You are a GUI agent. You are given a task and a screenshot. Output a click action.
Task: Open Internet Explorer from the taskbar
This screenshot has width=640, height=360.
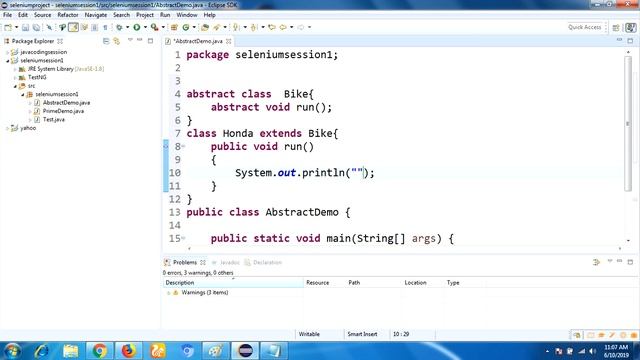[41, 351]
